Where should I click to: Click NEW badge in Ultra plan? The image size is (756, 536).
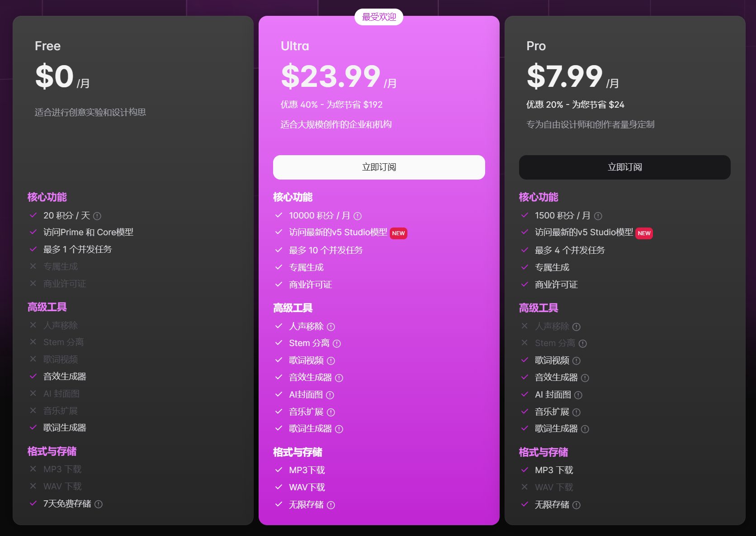tap(398, 233)
